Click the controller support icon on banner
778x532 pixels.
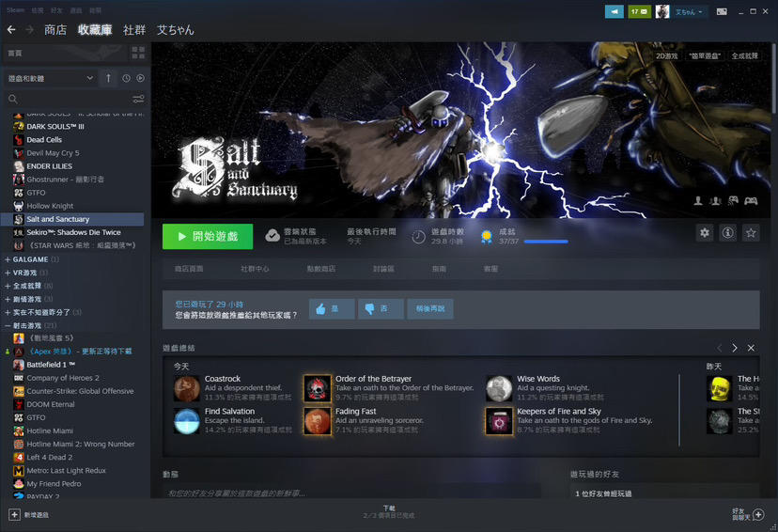tap(751, 200)
